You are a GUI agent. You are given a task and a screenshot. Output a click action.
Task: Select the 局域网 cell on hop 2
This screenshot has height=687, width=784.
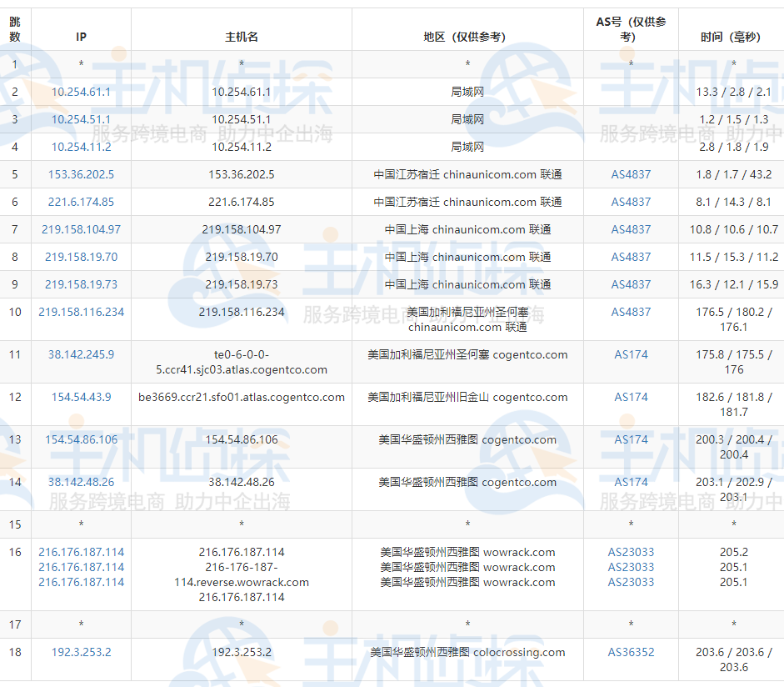[467, 92]
